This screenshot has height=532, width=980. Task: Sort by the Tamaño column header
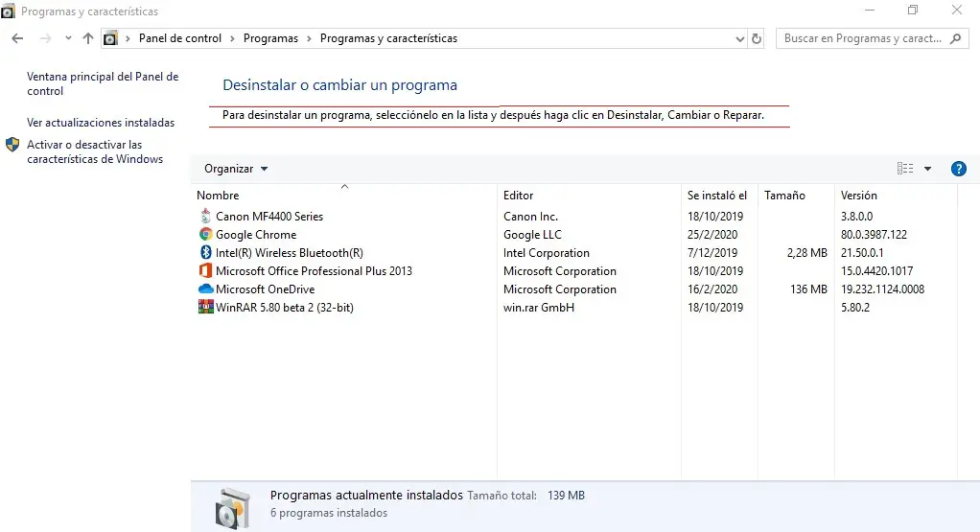pos(784,196)
